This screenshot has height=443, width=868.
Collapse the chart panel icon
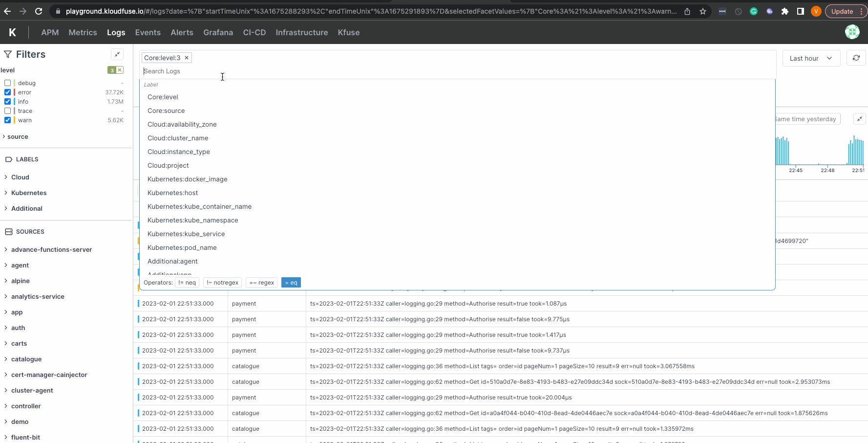point(859,119)
